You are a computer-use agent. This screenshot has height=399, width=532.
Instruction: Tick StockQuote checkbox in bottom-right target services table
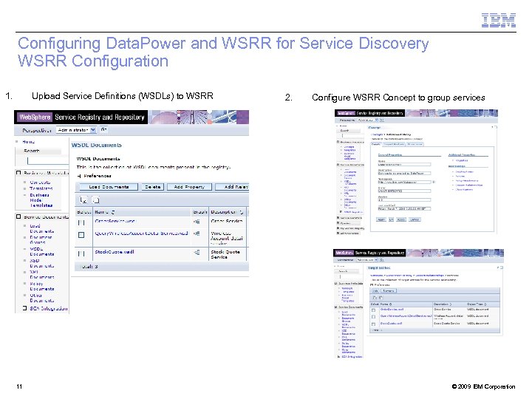374,324
